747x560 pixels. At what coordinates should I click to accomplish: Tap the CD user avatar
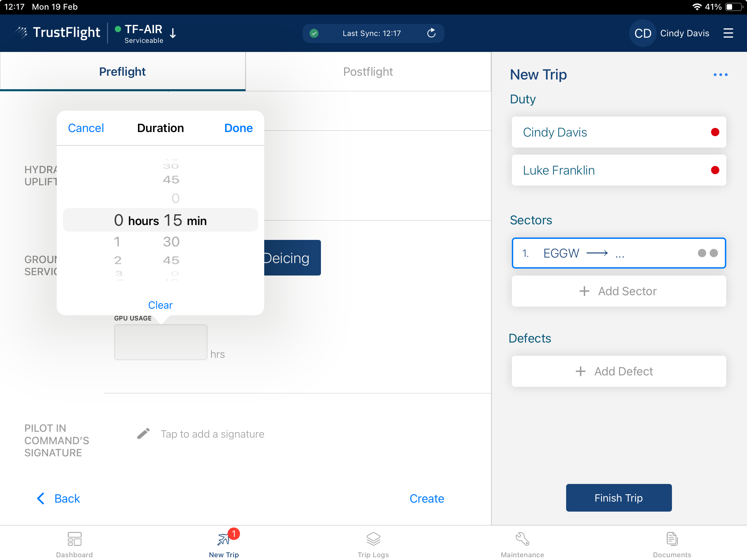[x=643, y=33]
